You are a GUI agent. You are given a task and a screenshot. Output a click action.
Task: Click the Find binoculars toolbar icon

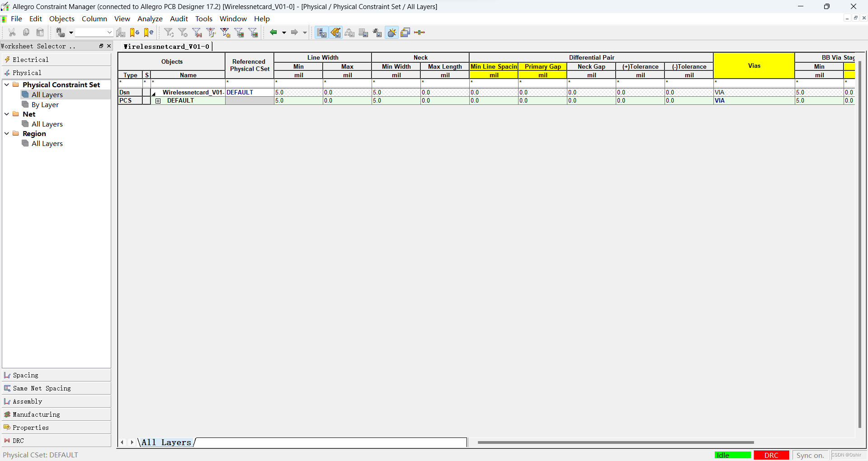click(60, 33)
